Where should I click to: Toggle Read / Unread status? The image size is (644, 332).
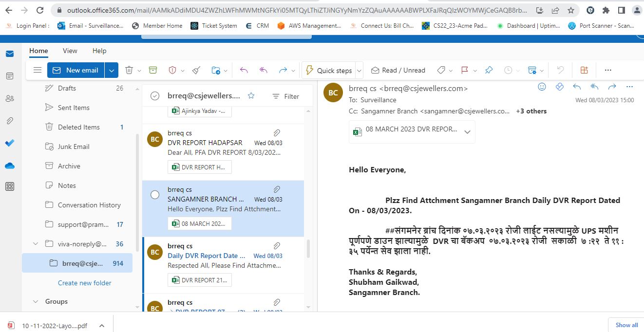[398, 70]
